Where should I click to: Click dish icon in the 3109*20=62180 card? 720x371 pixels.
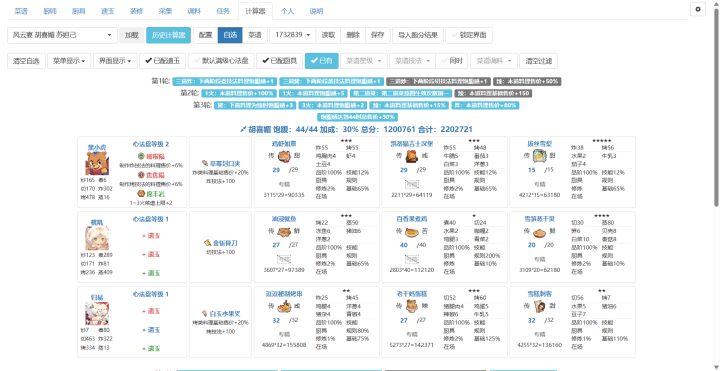(x=539, y=232)
